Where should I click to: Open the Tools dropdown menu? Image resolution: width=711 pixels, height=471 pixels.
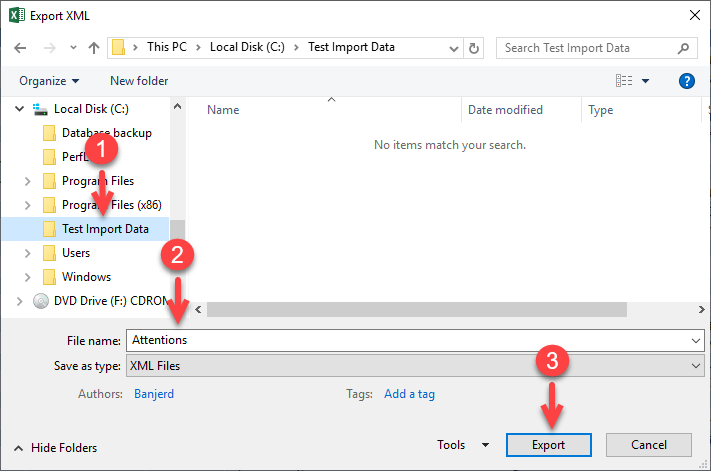pos(463,445)
